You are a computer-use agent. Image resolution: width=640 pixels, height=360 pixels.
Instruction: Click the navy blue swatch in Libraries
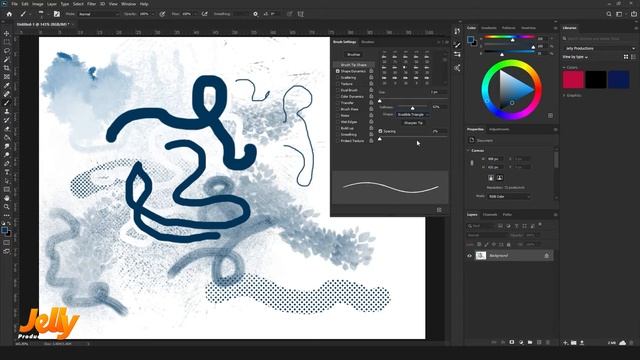618,80
